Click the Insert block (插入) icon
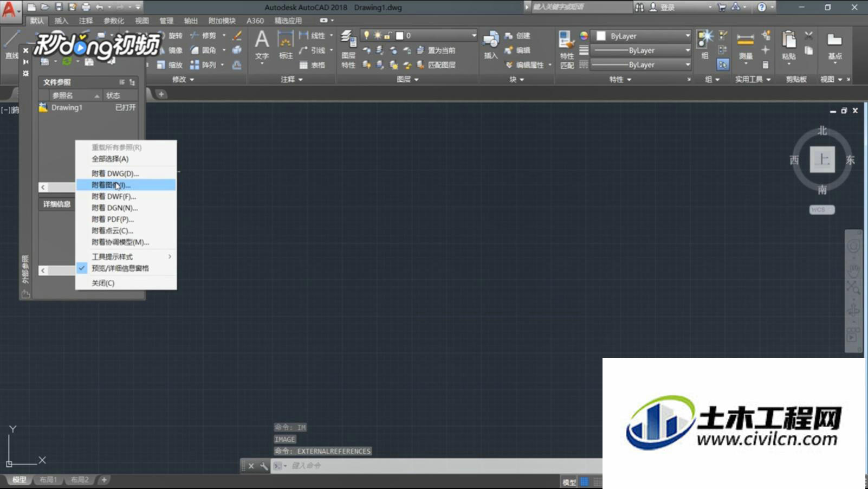 click(x=490, y=44)
